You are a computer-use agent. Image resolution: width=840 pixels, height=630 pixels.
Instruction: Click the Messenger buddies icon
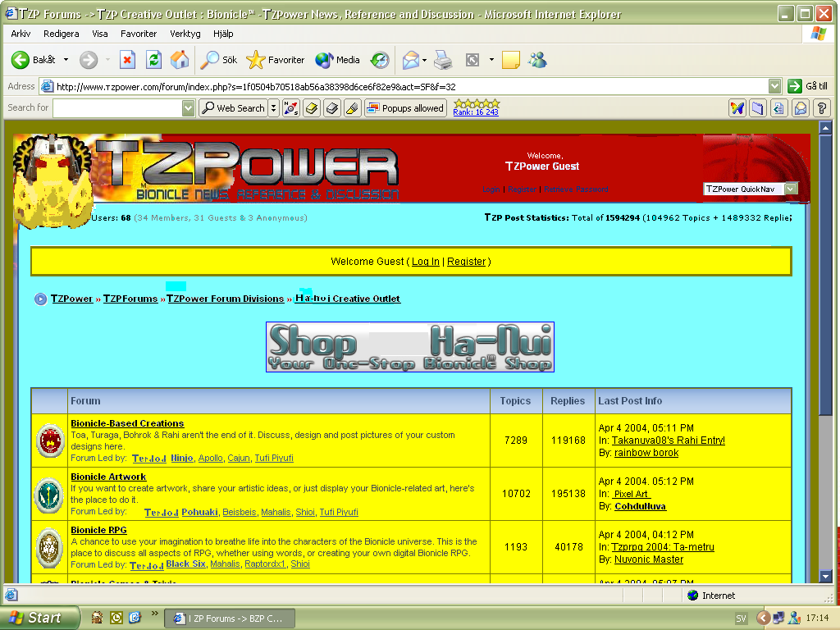pyautogui.click(x=537, y=60)
